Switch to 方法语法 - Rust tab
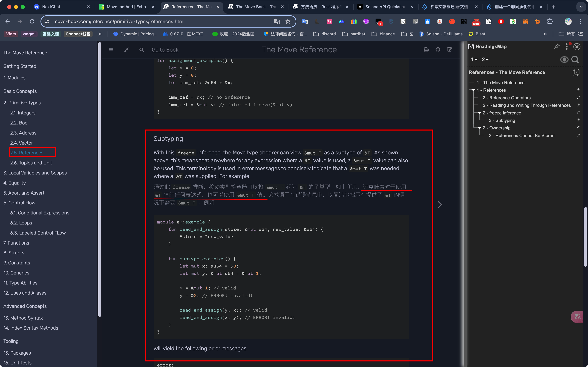588x367 pixels. pyautogui.click(x=321, y=7)
